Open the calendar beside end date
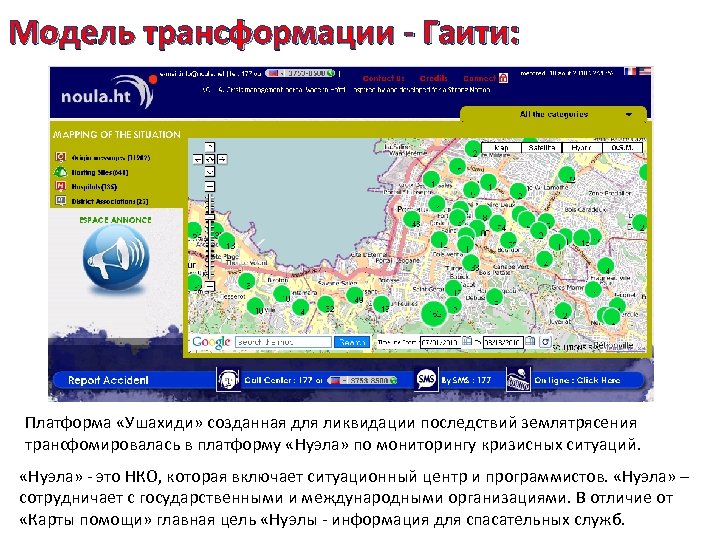 pos(530,341)
